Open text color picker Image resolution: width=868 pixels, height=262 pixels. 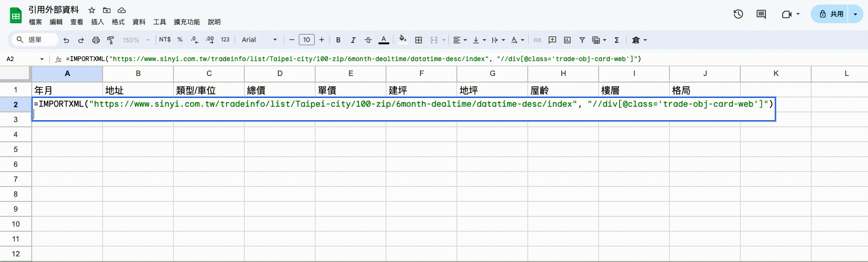[384, 40]
